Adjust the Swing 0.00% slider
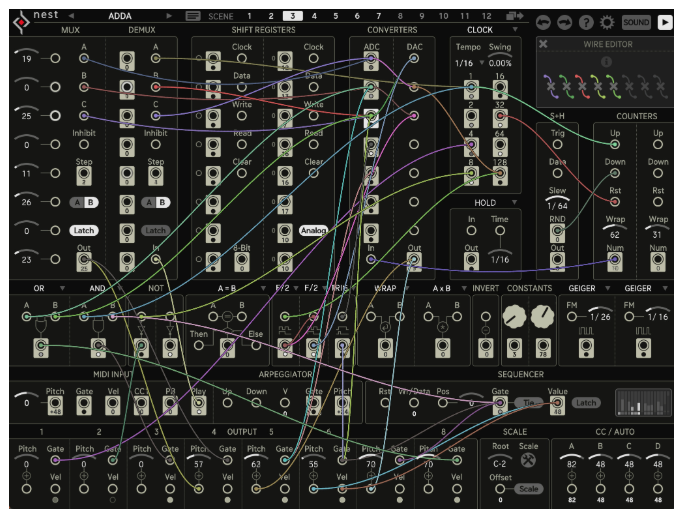 500,60
